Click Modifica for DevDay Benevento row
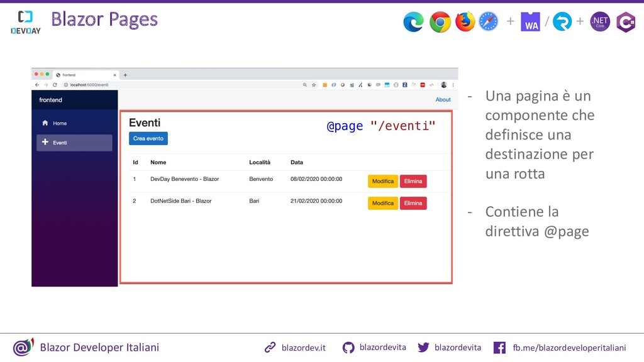The width and height of the screenshot is (644, 362). 383,181
